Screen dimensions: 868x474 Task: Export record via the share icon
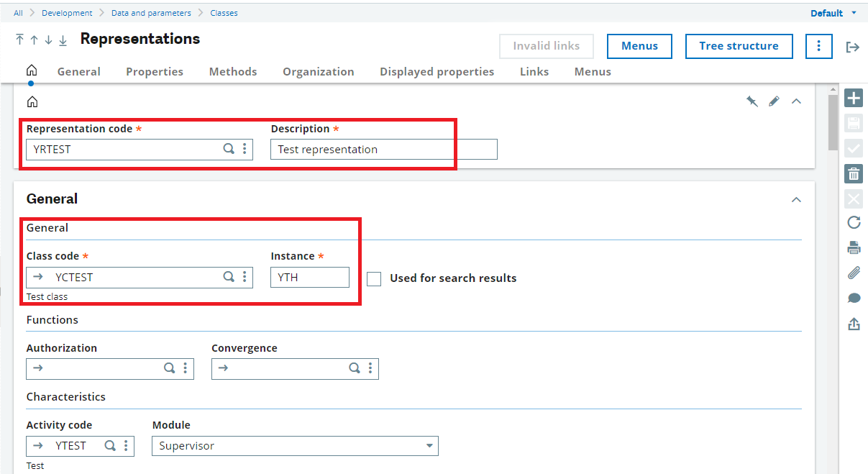pyautogui.click(x=854, y=324)
